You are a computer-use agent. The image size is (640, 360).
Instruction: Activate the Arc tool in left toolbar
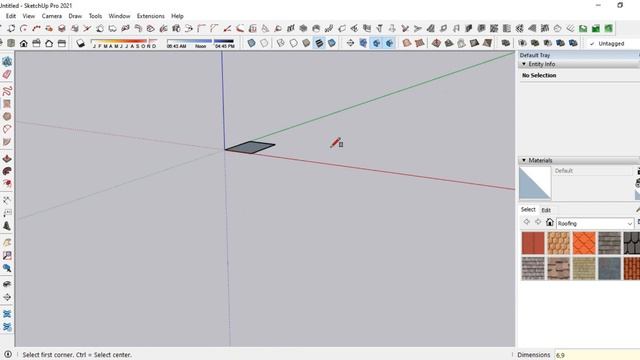pyautogui.click(x=7, y=129)
